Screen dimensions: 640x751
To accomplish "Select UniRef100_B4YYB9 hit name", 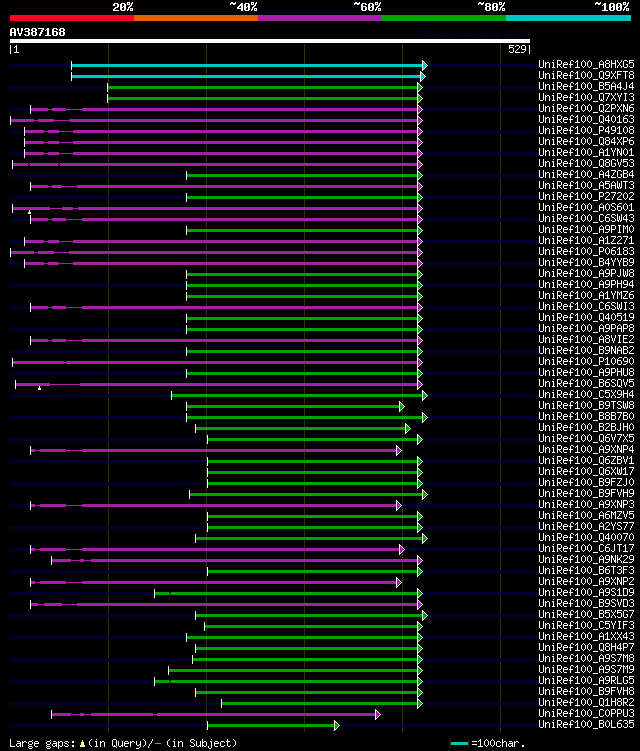I will coord(586,262).
